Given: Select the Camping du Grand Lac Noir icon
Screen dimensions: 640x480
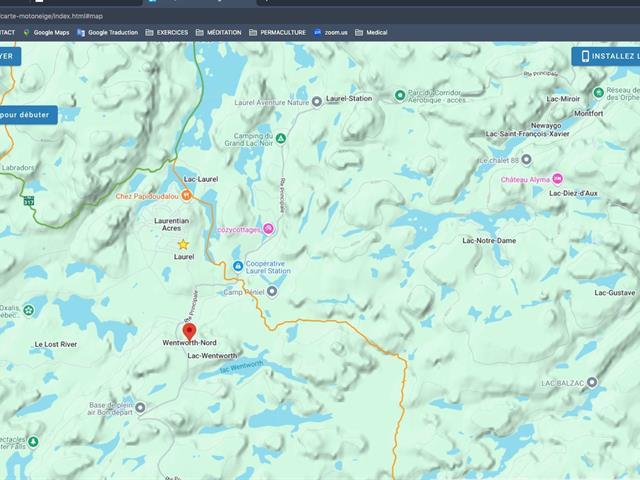Looking at the screenshot, I should click(x=281, y=139).
